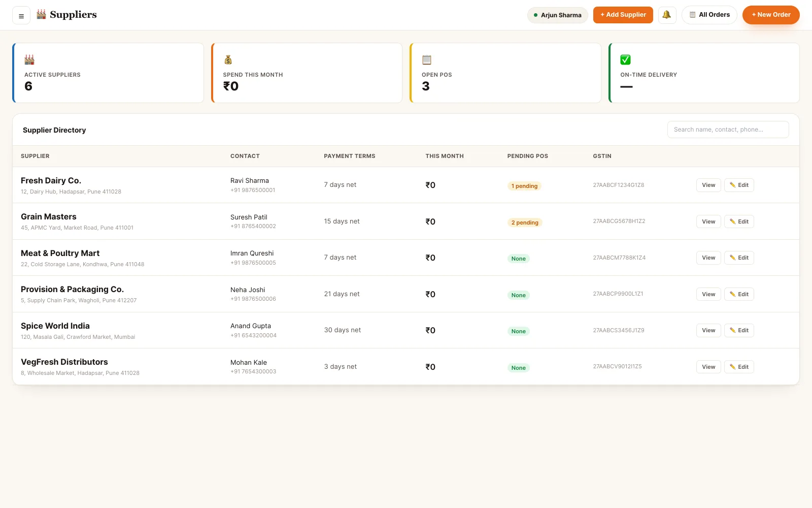Click the None badge for Meat & Poultry Mart

[518, 259]
